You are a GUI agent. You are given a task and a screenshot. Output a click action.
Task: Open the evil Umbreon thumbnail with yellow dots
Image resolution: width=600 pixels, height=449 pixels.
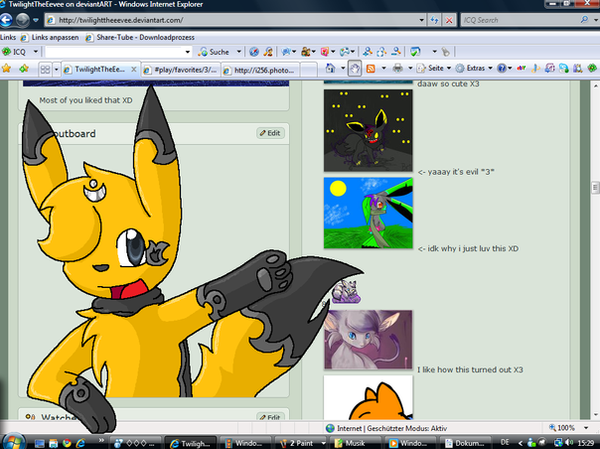(368, 131)
